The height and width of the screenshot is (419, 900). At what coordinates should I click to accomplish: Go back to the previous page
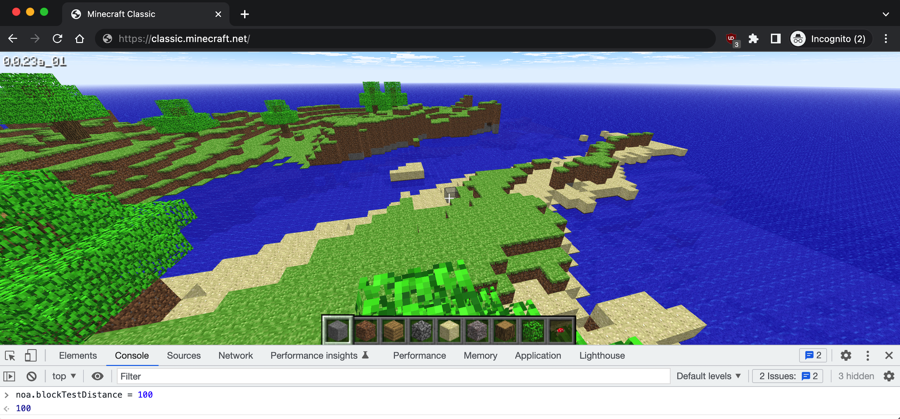(13, 38)
